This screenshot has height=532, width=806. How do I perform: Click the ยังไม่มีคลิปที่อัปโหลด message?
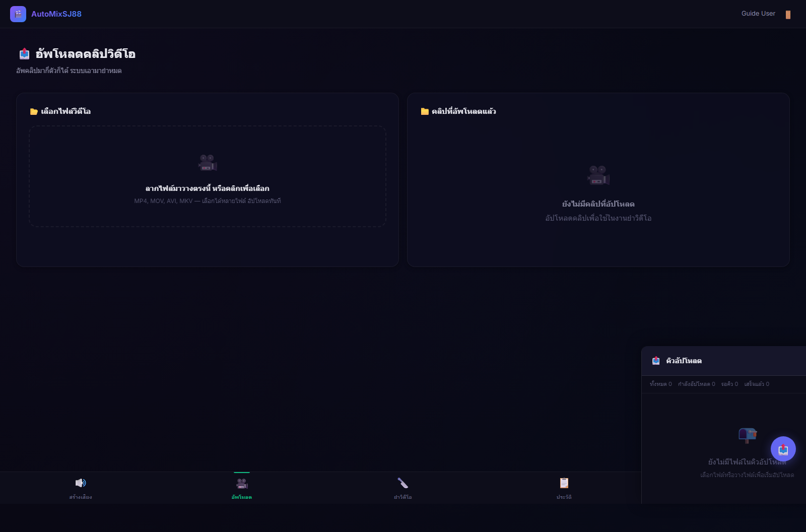click(x=598, y=204)
